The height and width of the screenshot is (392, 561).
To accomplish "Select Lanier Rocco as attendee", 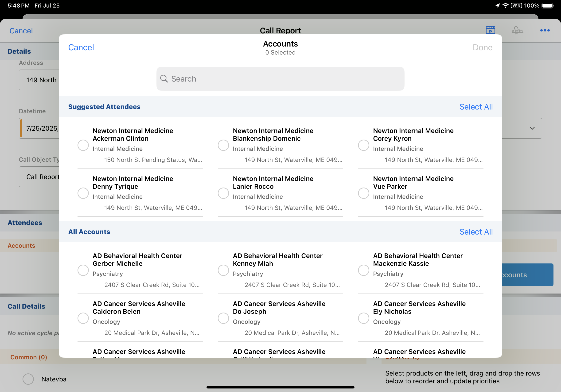I will point(223,193).
